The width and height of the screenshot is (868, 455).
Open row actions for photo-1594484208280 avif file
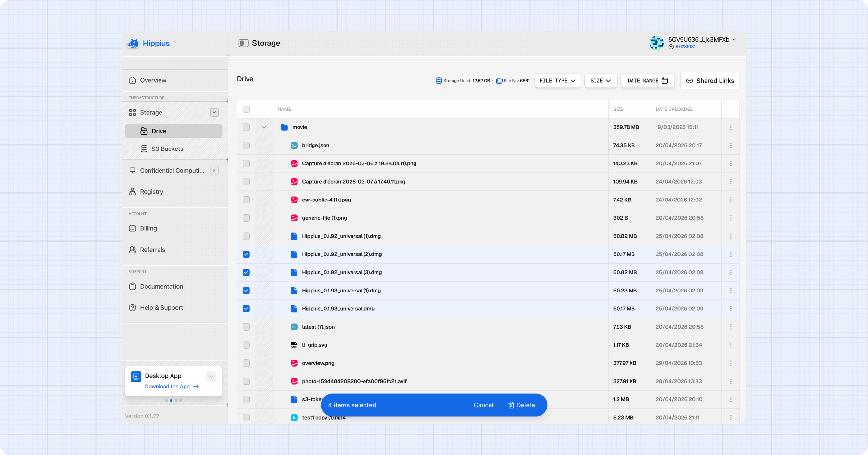731,382
